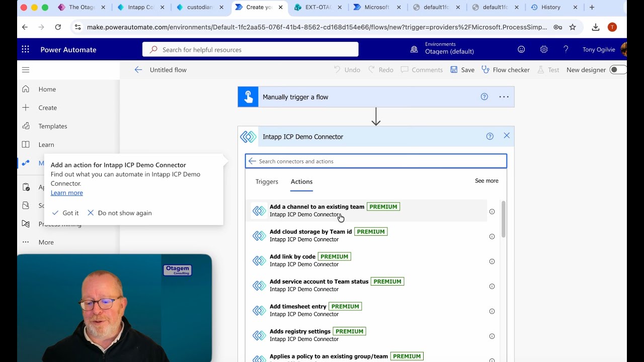Screen dimensions: 644x362
Task: Open Home in the sidebar
Action: 47,89
